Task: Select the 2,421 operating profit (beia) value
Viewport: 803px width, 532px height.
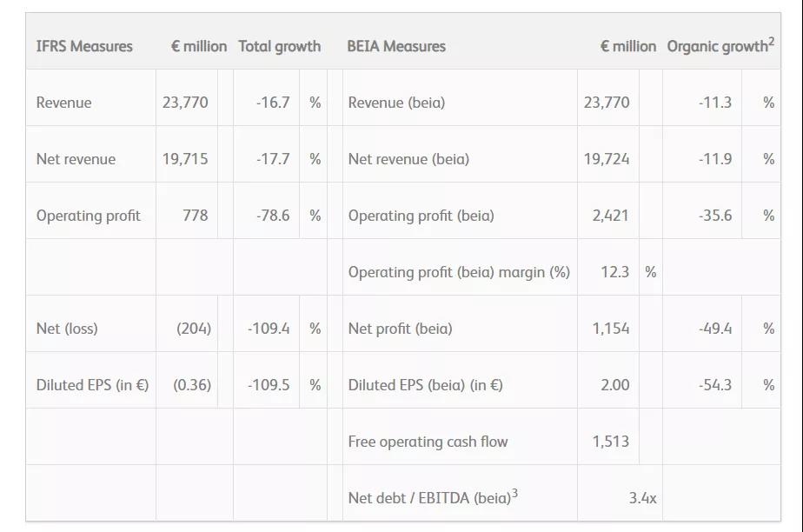Action: (610, 216)
